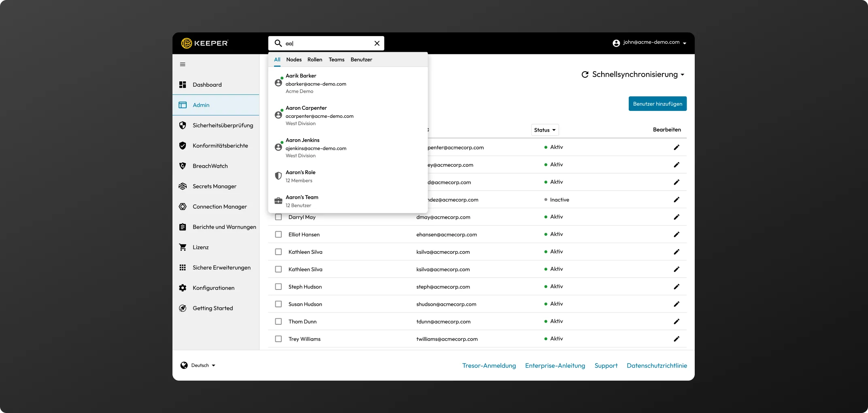Screen dimensions: 868x413
Task: Click the globe language icon
Action: click(x=184, y=365)
